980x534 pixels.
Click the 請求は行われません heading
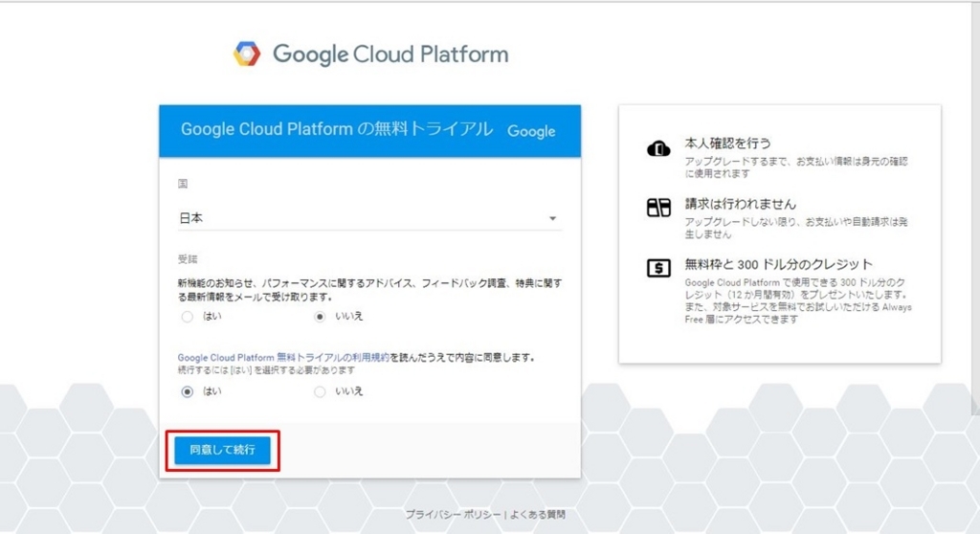point(740,204)
